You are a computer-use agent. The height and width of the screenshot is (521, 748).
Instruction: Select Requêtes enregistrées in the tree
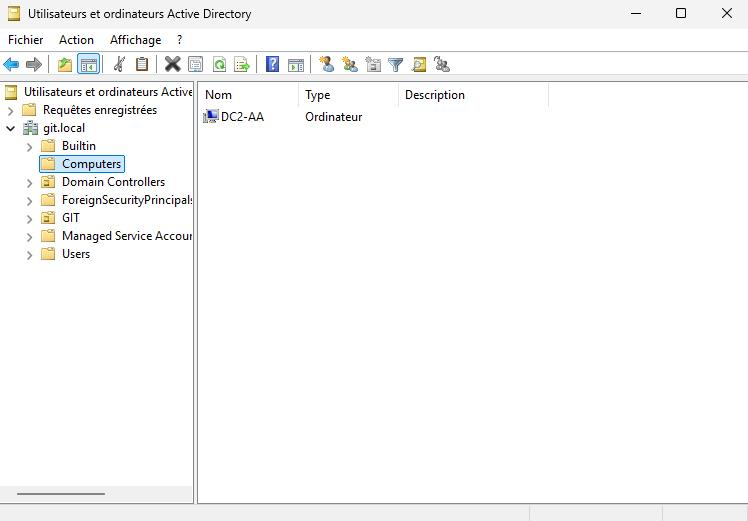(100, 110)
